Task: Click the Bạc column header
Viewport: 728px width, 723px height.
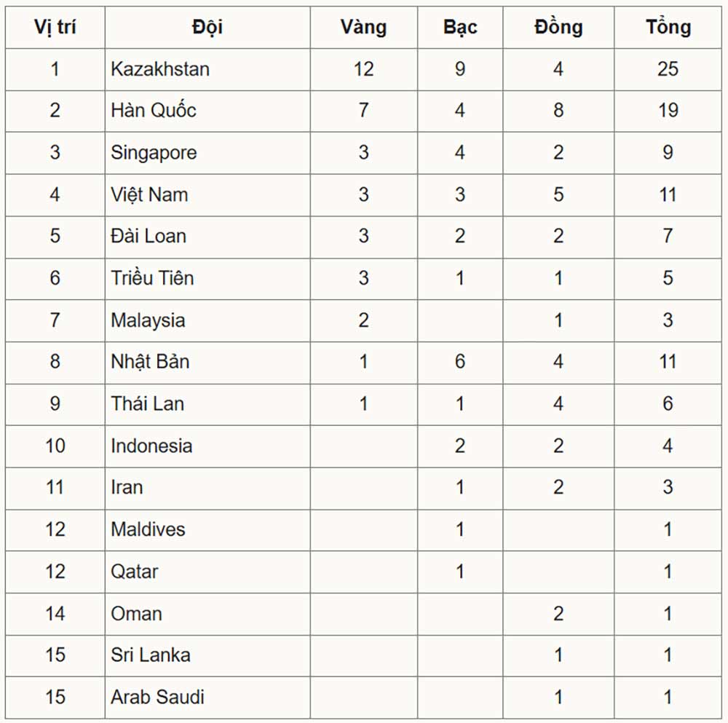Action: (x=459, y=28)
